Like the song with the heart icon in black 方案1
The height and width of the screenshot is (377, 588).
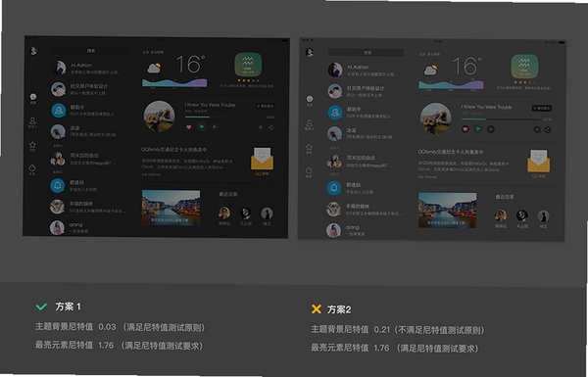pos(188,127)
